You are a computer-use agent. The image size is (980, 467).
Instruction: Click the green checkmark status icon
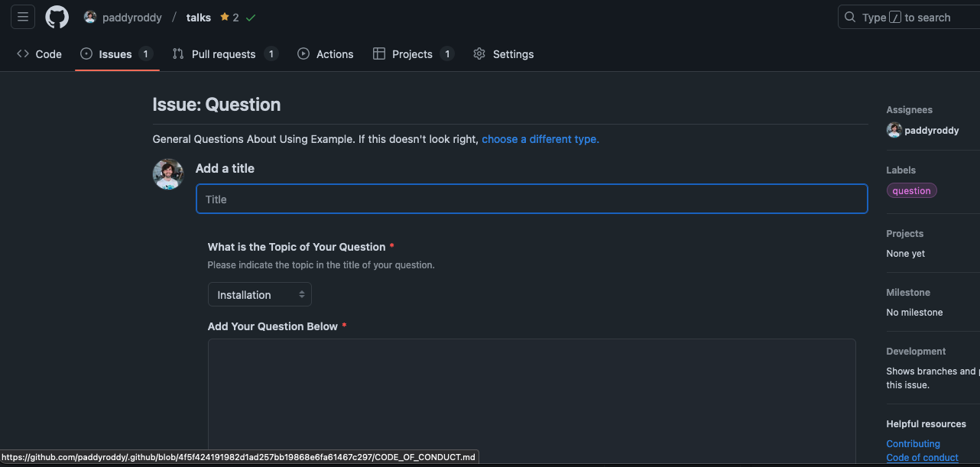(x=251, y=18)
